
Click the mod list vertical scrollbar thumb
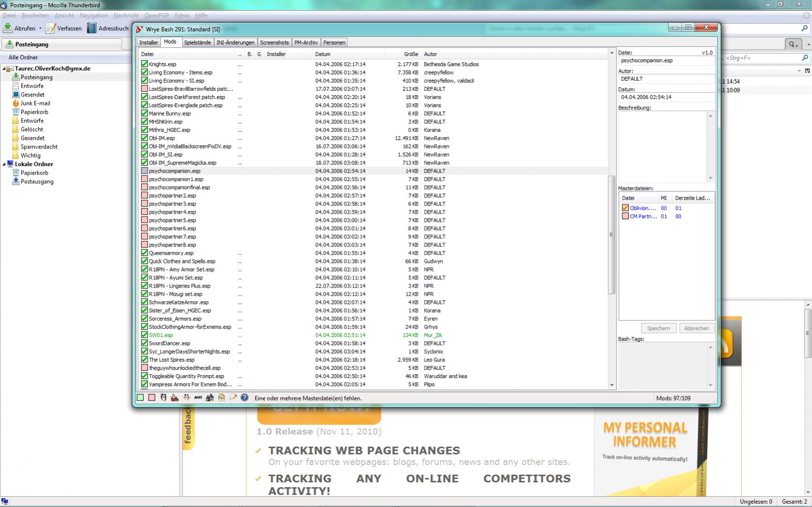tap(611, 234)
